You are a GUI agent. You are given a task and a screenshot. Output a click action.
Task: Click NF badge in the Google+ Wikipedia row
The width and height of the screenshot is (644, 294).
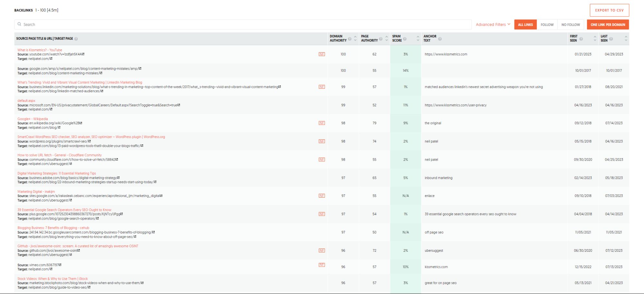coord(322,123)
